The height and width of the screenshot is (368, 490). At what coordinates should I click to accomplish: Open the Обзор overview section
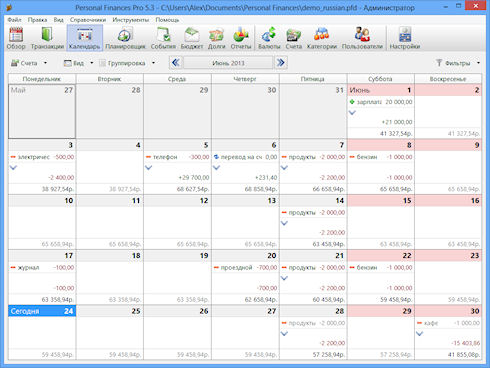16,38
